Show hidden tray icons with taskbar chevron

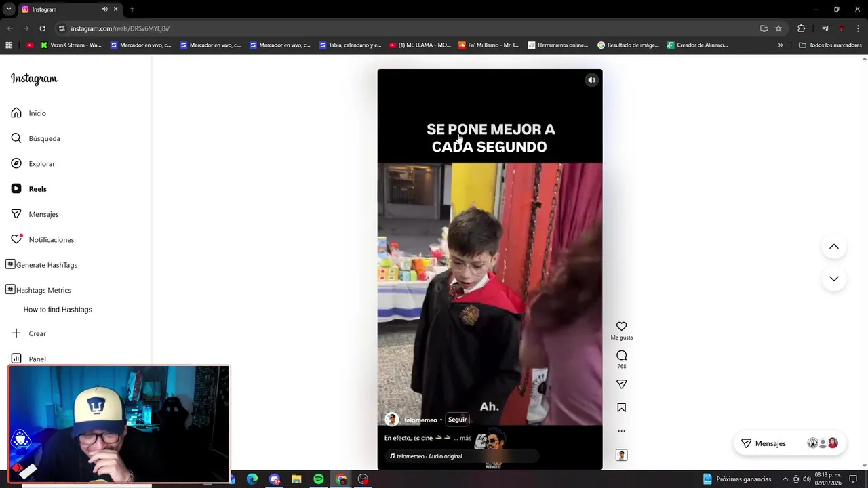pos(785,479)
